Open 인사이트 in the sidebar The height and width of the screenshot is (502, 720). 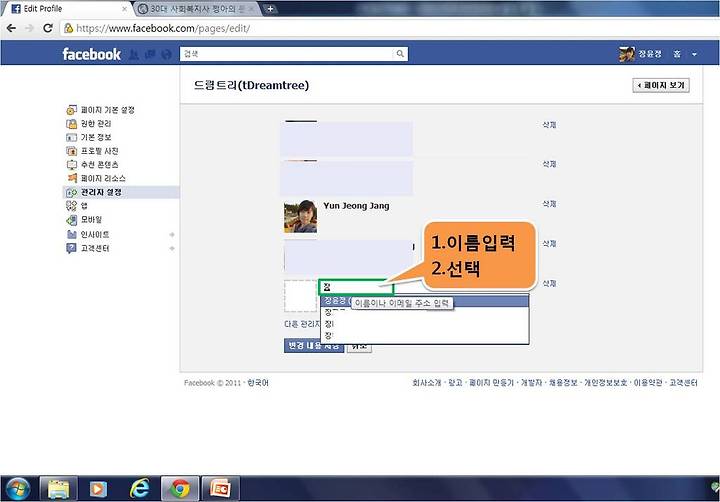click(88, 234)
